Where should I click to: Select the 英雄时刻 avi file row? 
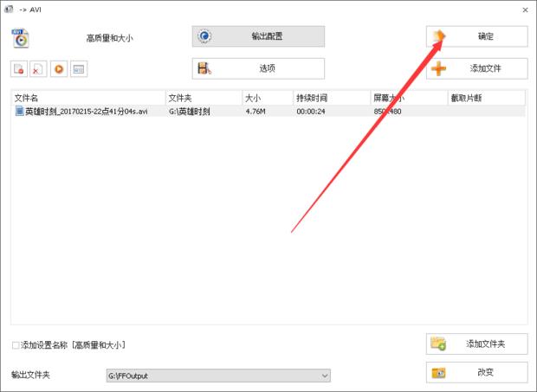tap(87, 111)
